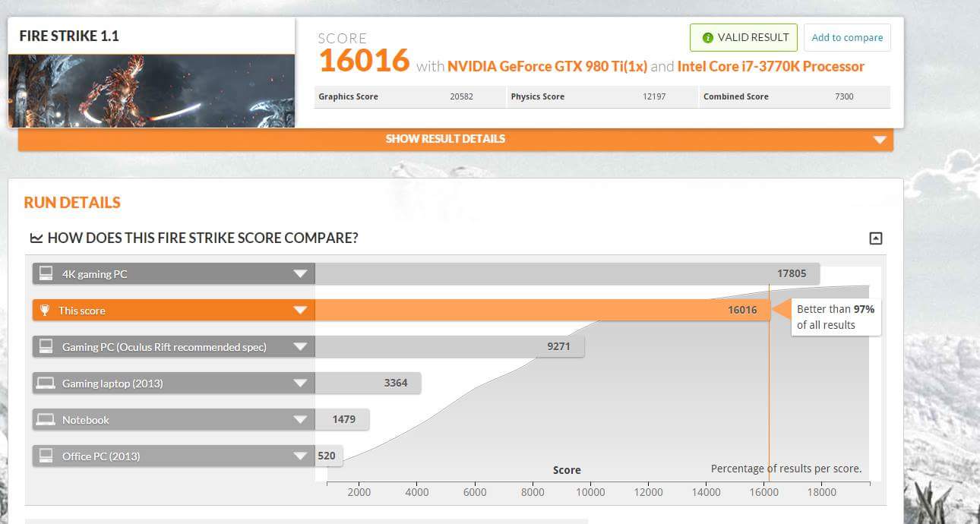Click the chart icon beside How Does This Compare
The height and width of the screenshot is (524, 980).
coord(36,238)
